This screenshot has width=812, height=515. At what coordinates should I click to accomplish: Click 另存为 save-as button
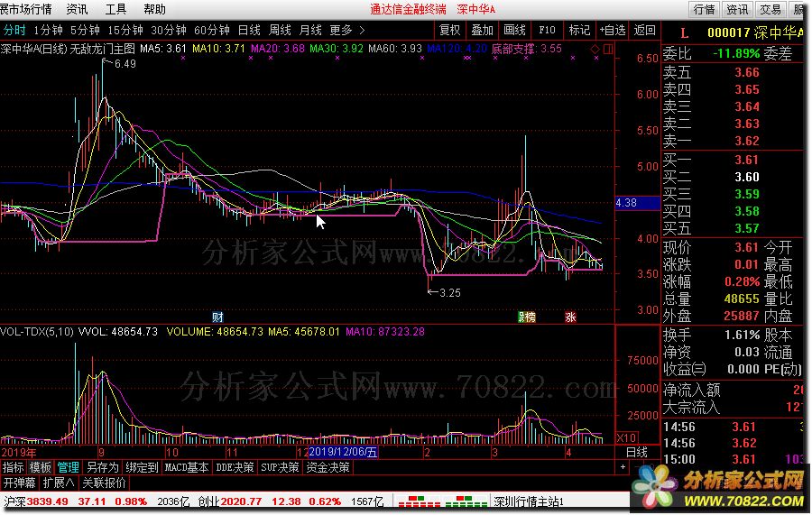pyautogui.click(x=103, y=467)
